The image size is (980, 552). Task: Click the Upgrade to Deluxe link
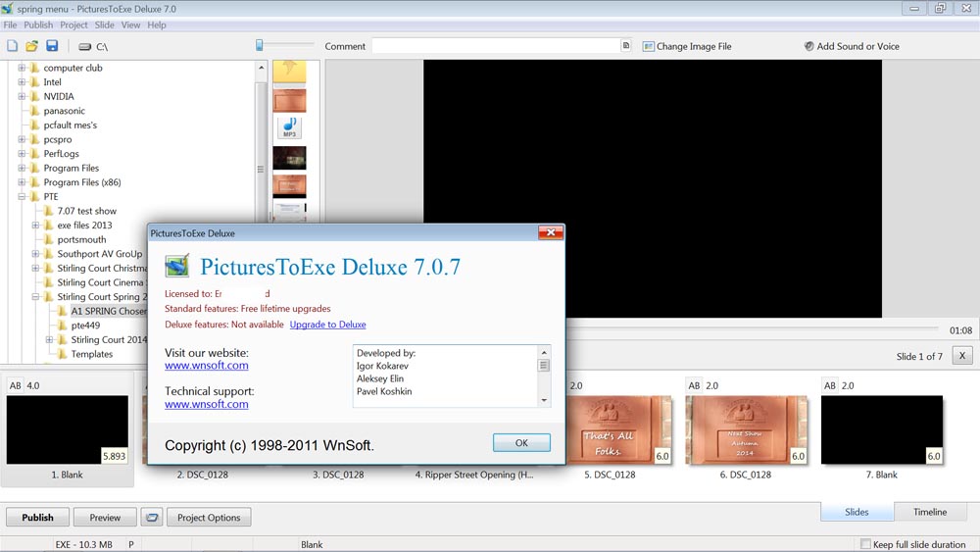coord(327,325)
